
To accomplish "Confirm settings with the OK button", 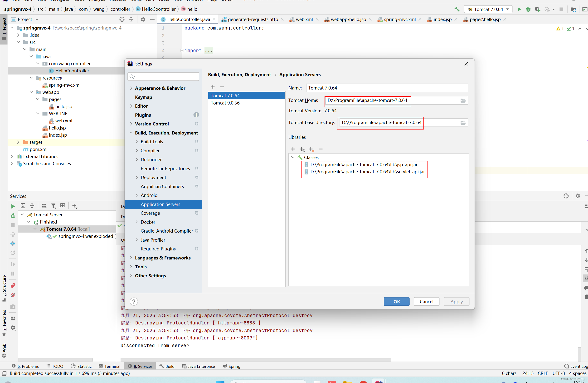I will pos(397,301).
